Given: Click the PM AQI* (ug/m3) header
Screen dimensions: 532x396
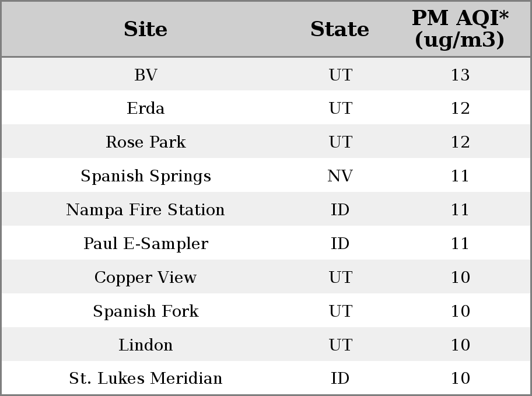Looking at the screenshot, I should coord(460,29).
